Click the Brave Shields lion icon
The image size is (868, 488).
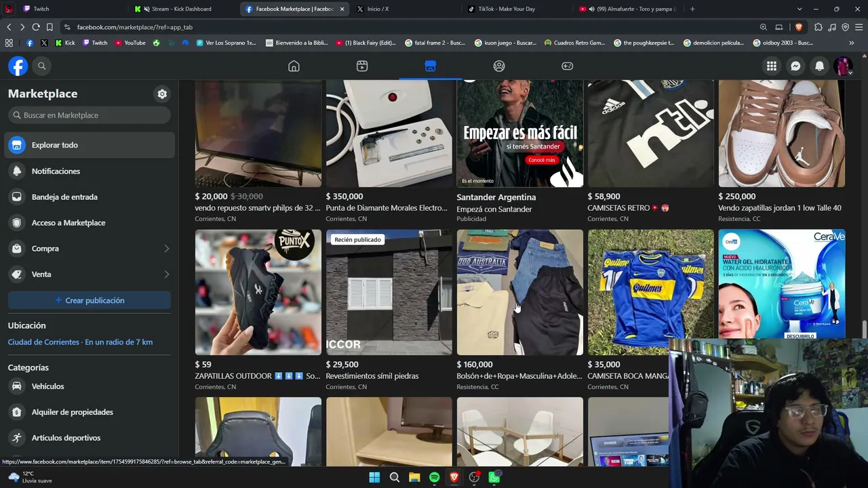pyautogui.click(x=798, y=27)
